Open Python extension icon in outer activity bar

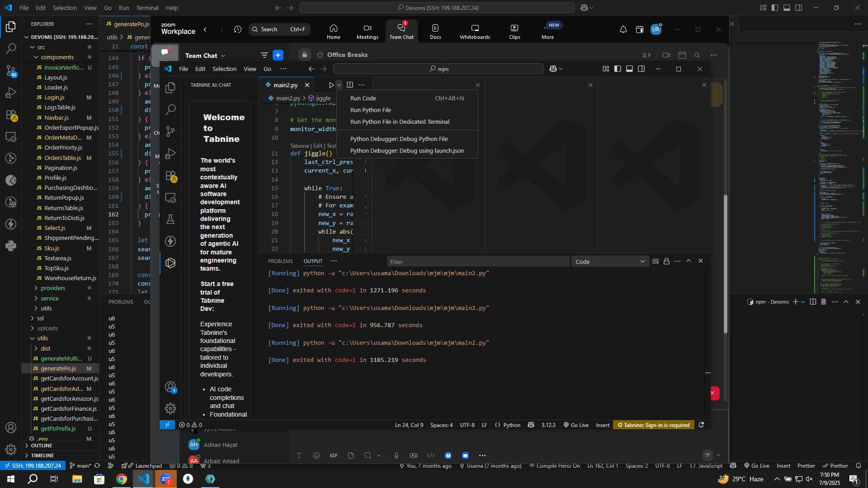tap(11, 246)
